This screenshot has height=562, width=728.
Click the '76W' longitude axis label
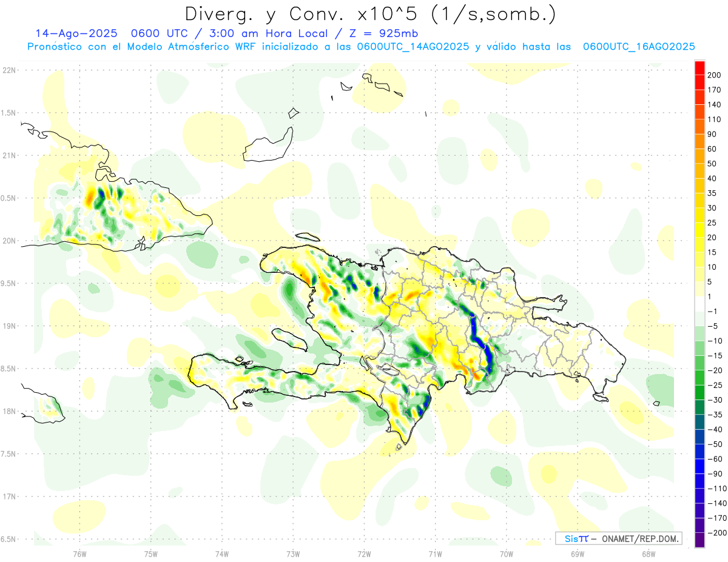coord(79,554)
